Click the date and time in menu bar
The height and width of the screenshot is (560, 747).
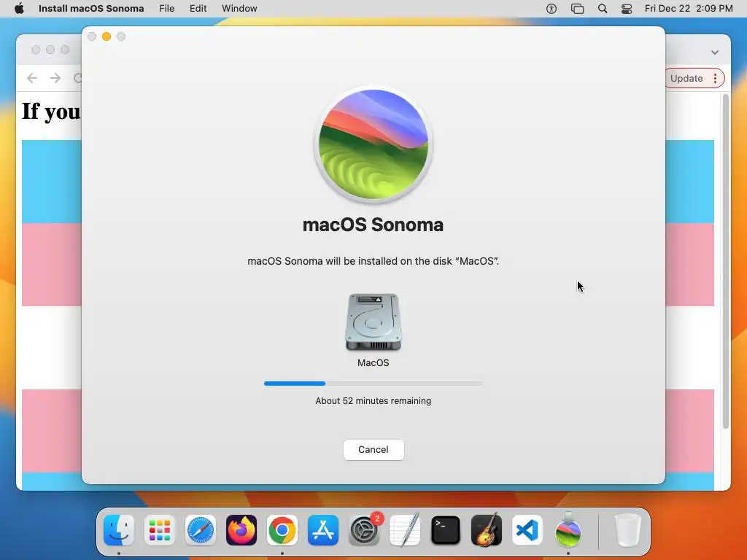click(x=689, y=9)
